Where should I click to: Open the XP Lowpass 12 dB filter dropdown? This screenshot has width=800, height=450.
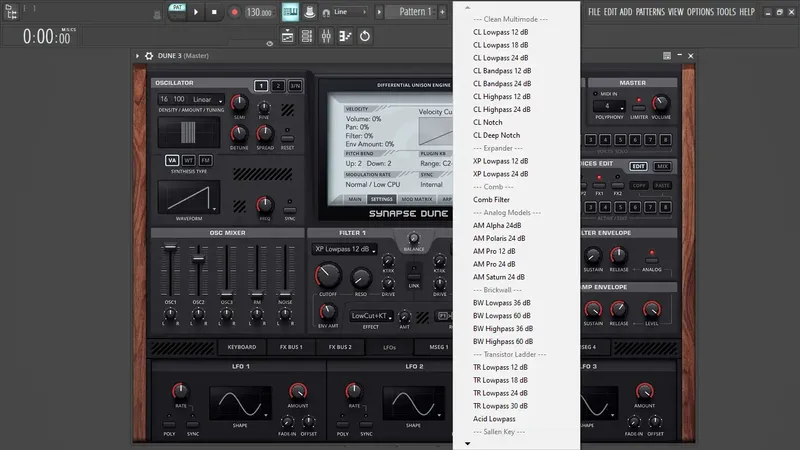[344, 249]
